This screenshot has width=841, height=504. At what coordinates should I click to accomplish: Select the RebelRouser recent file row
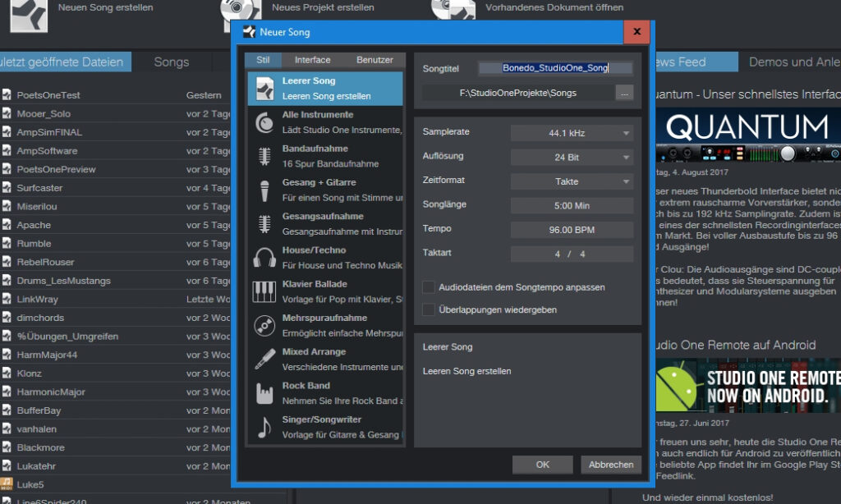point(115,262)
